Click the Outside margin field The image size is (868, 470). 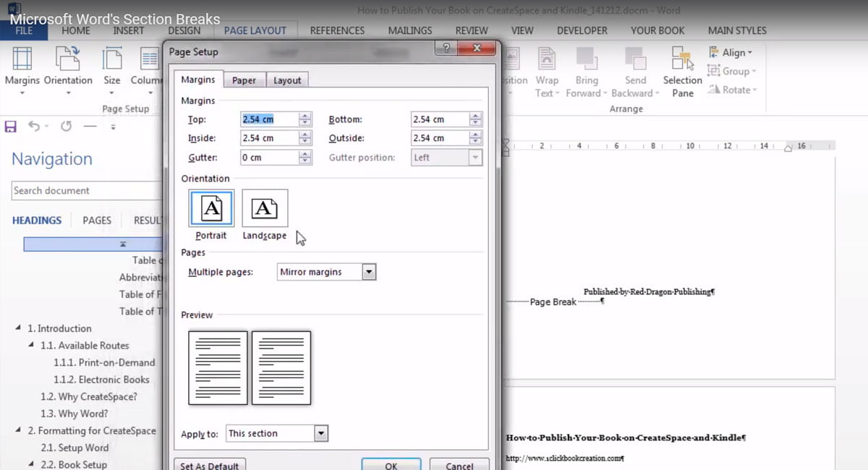[440, 138]
